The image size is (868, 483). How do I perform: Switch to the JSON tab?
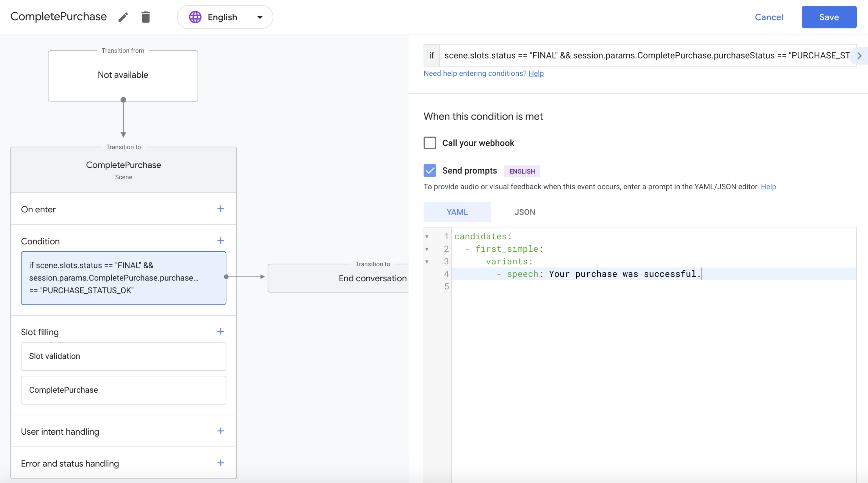pyautogui.click(x=524, y=212)
